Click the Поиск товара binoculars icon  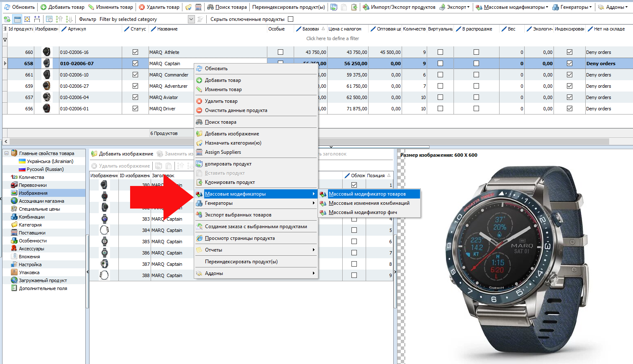(x=210, y=7)
